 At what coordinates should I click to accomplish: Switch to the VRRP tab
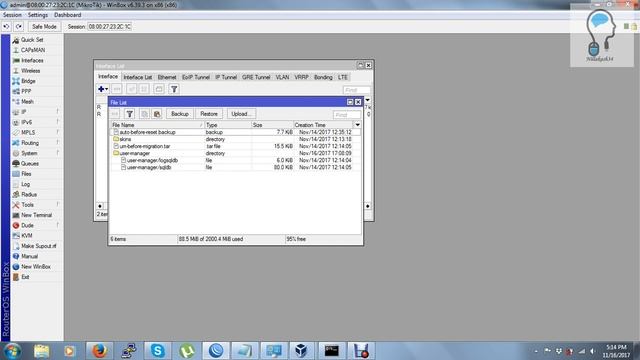click(302, 77)
